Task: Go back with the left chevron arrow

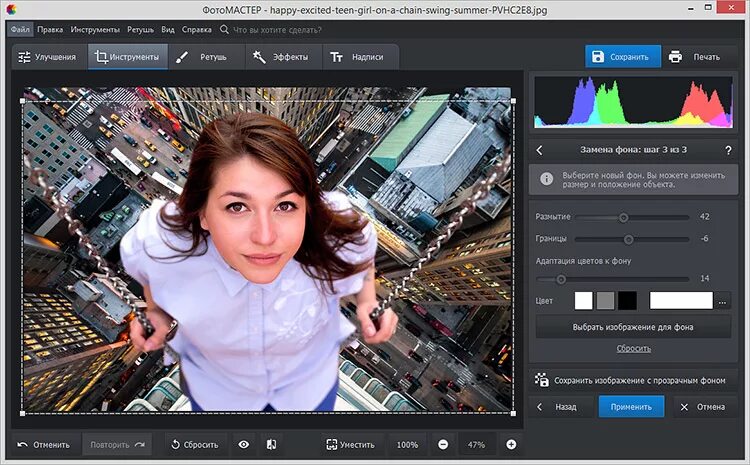Action: (x=540, y=150)
